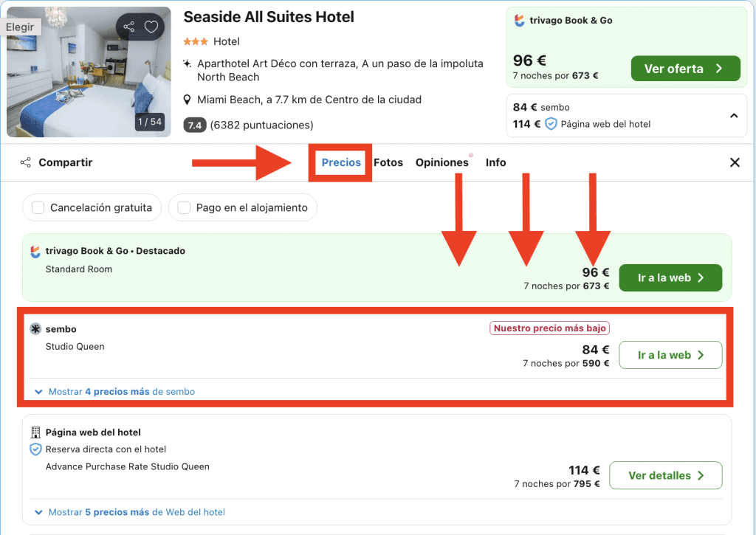Expand Mostrar 4 precios más de sembo
The width and height of the screenshot is (756, 535).
[x=114, y=392]
